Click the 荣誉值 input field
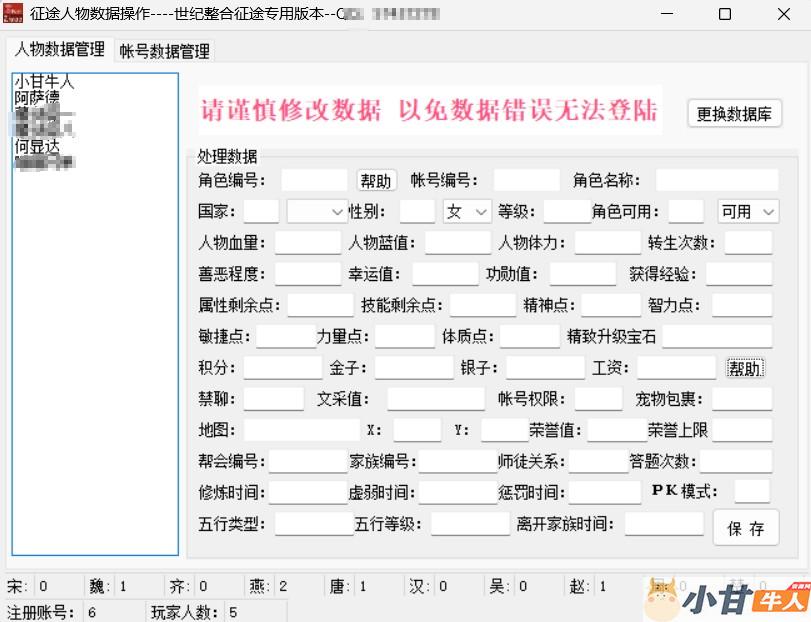 pyautogui.click(x=617, y=430)
